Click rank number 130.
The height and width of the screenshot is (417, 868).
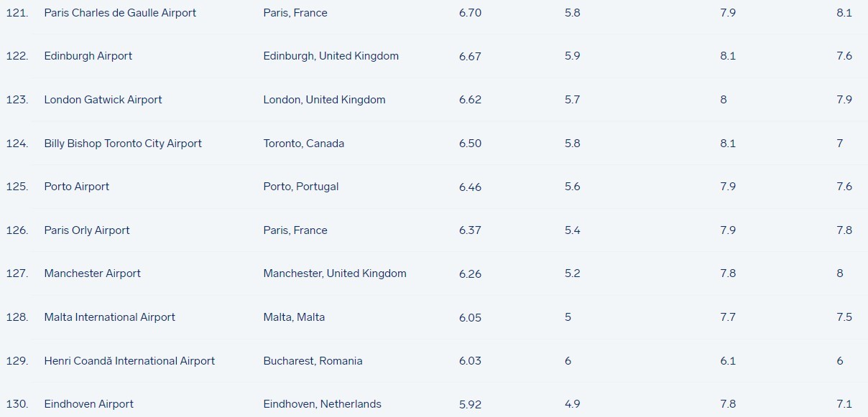17,404
